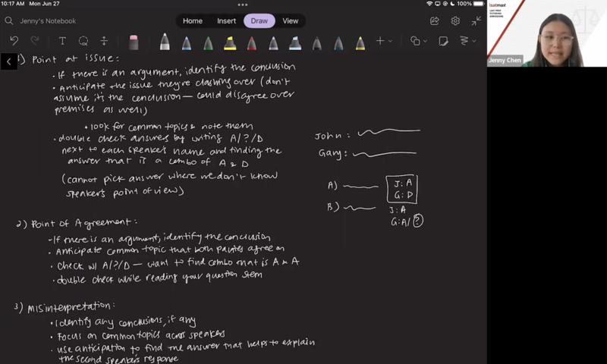This screenshot has width=607, height=364.
Task: Open the Share icon
Action: 435,21
